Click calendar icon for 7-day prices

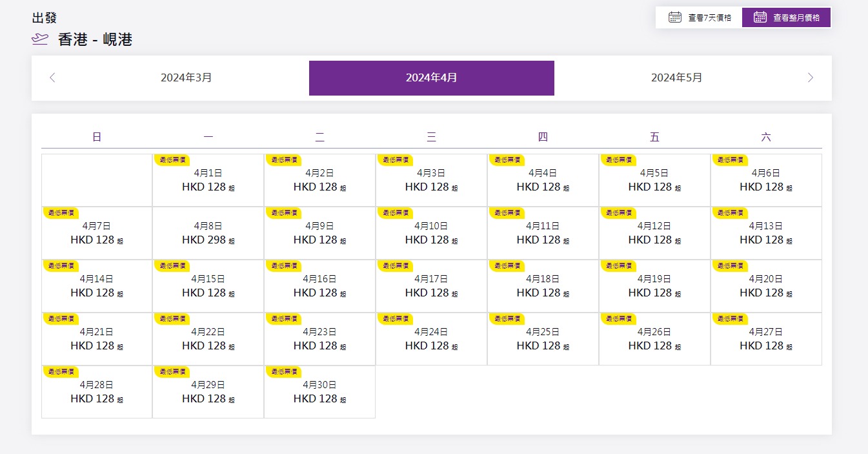[x=675, y=17]
